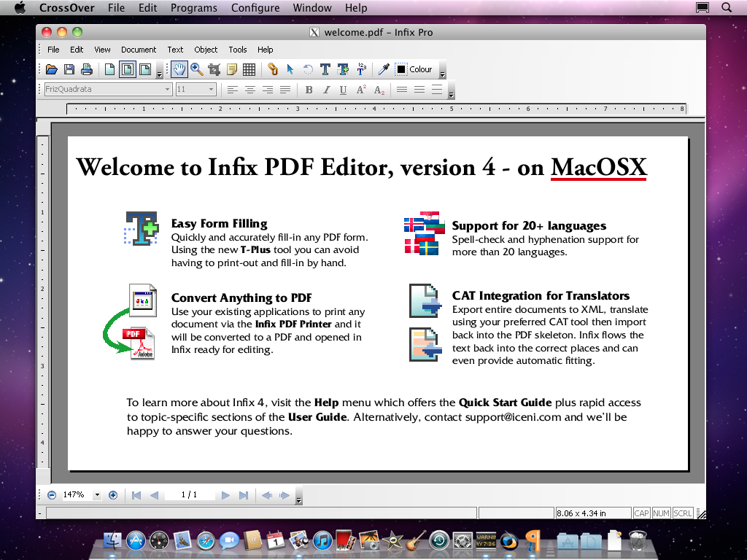Open the font size dropdown

[211, 89]
